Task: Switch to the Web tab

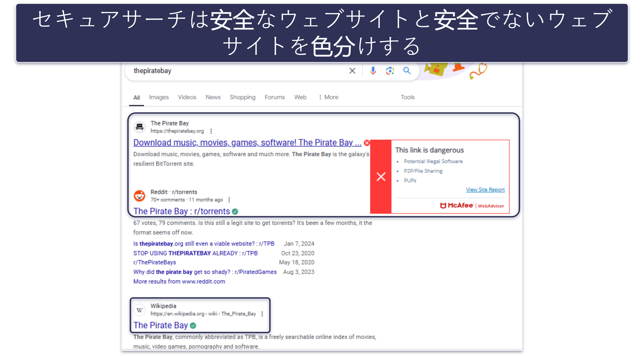Action: coord(300,97)
